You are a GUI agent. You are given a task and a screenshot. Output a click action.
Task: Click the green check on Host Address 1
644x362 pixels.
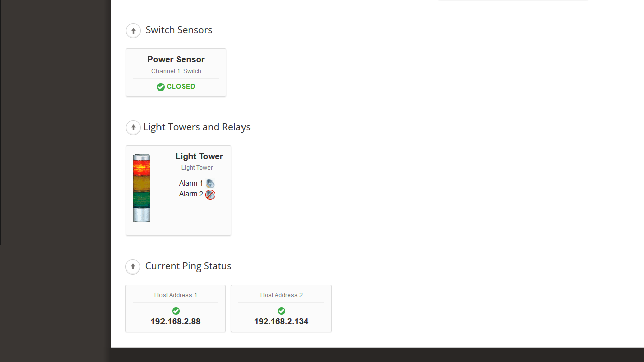[x=175, y=311]
